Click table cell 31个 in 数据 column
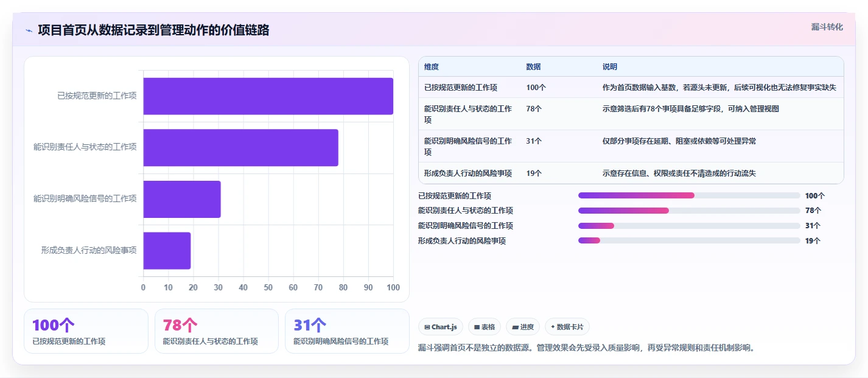The image size is (868, 378). tap(534, 141)
